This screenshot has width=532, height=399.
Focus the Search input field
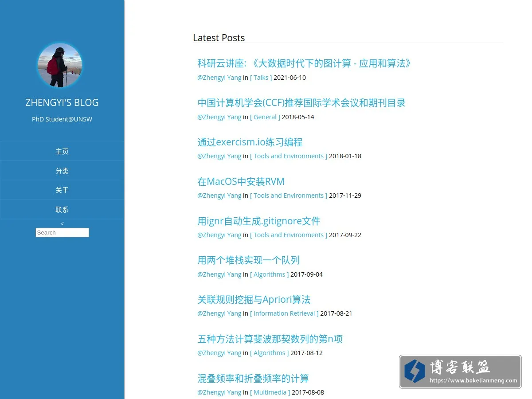[x=62, y=232]
